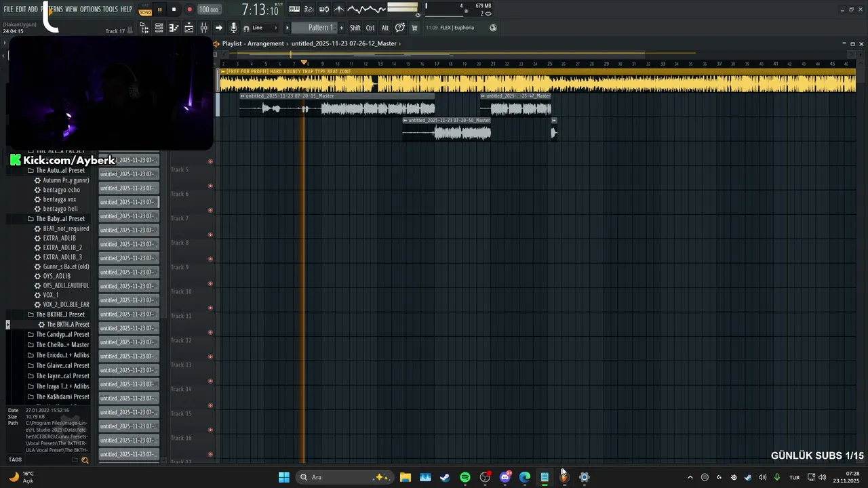
Task: Open the Pattern 1 dropdown
Action: tap(314, 28)
